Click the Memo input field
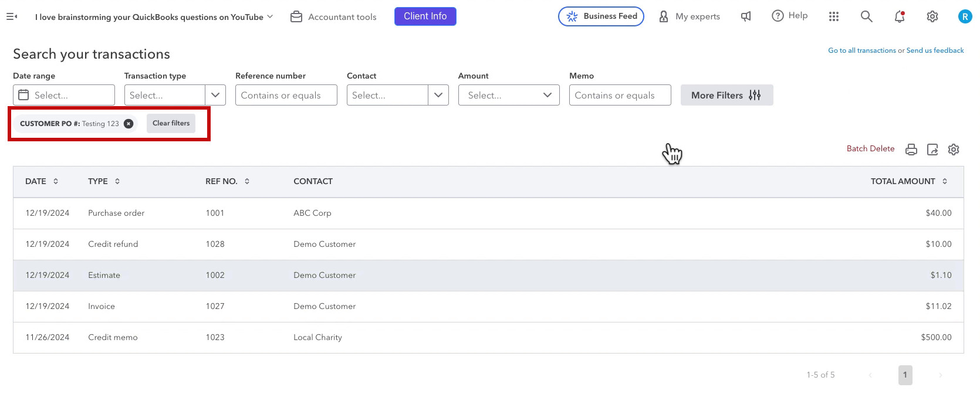 tap(620, 95)
